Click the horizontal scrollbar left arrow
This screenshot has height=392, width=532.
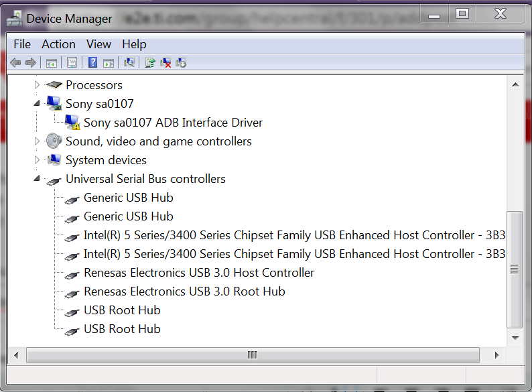pyautogui.click(x=16, y=355)
